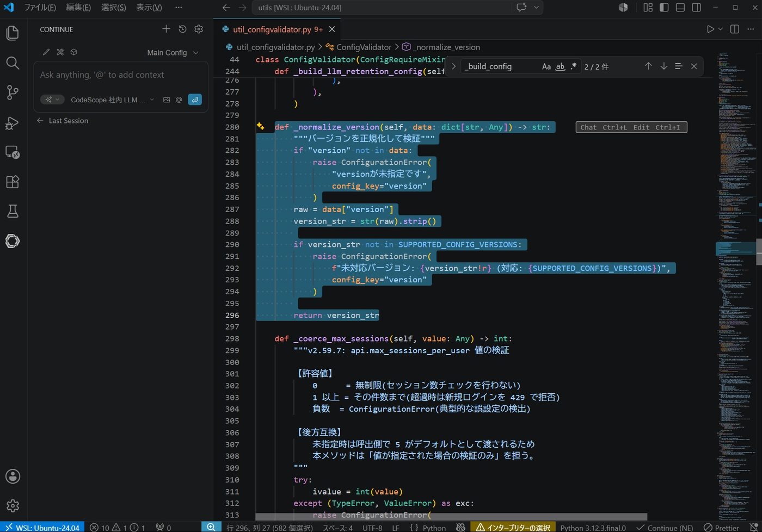Toggle Match Whole Word in find widget
The width and height of the screenshot is (762, 532).
point(560,66)
